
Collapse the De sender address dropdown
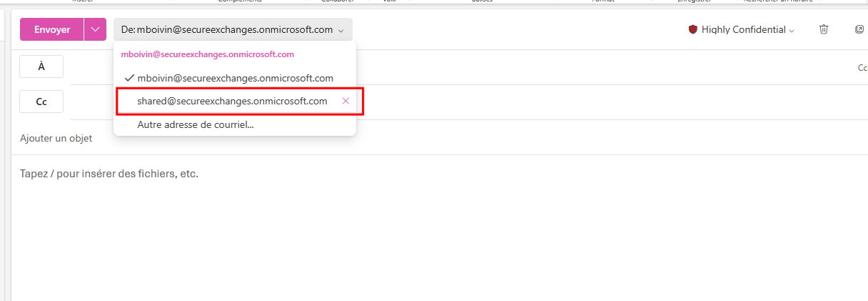(x=233, y=30)
